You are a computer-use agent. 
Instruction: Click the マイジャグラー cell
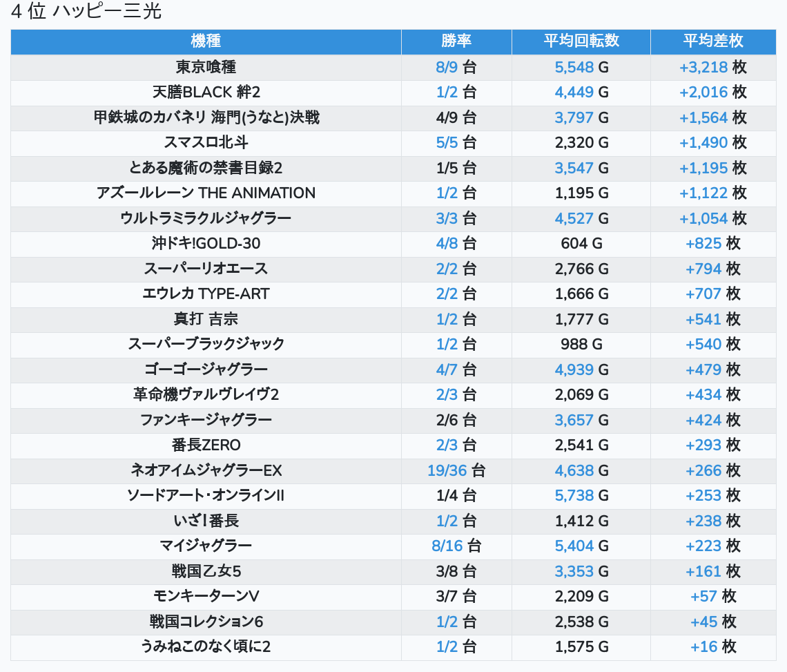click(x=206, y=546)
